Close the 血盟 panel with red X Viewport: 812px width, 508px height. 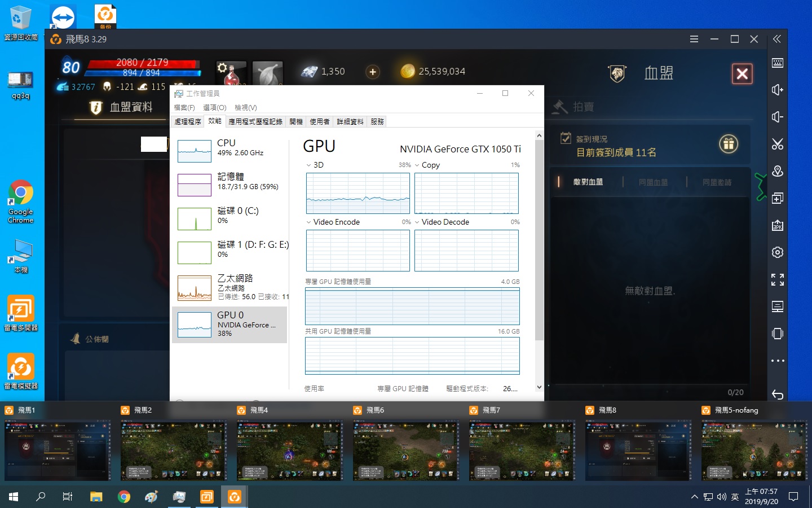pos(742,73)
